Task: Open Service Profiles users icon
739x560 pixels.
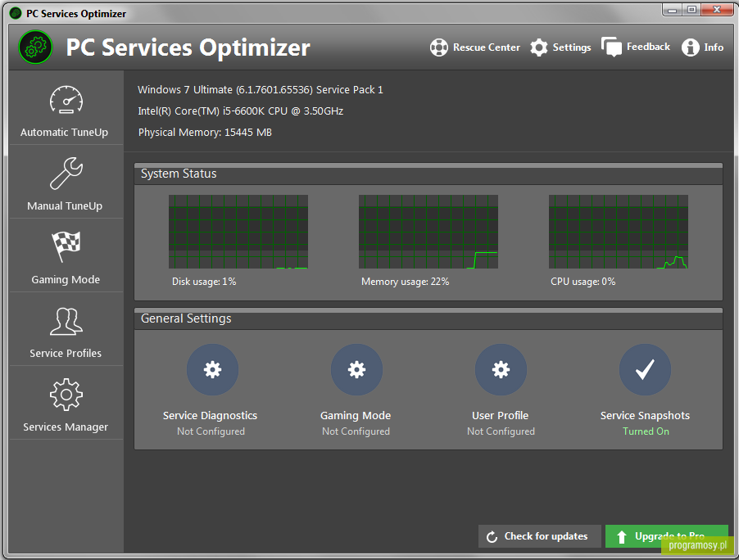Action: (x=66, y=321)
